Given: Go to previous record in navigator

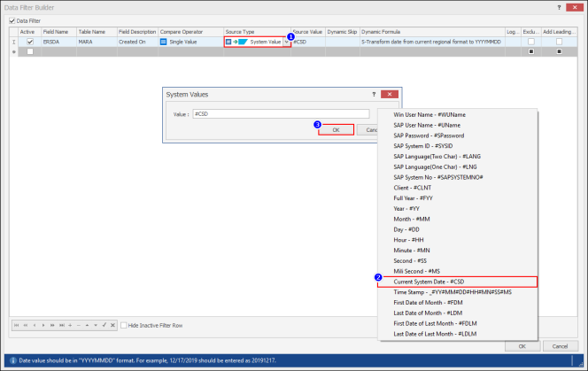Looking at the screenshot, I should coord(35,325).
